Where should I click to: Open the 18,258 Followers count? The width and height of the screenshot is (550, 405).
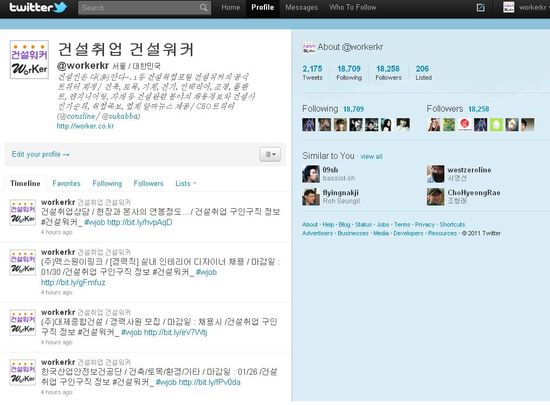388,73
